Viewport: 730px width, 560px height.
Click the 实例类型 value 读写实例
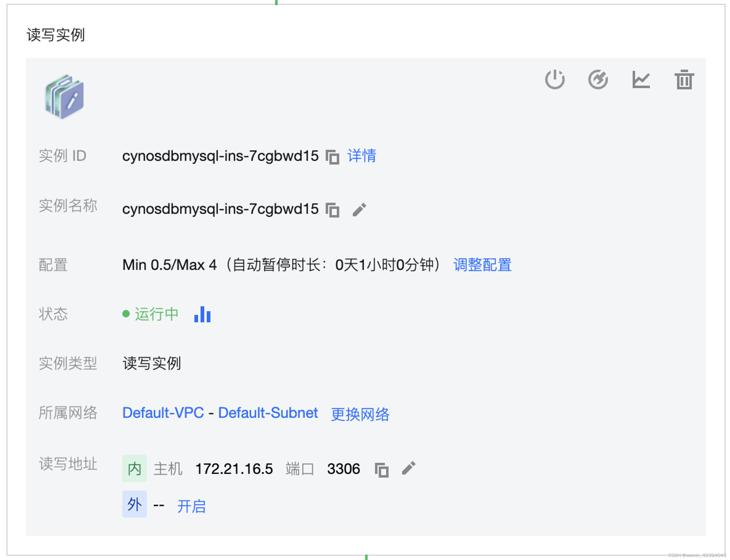coord(152,363)
